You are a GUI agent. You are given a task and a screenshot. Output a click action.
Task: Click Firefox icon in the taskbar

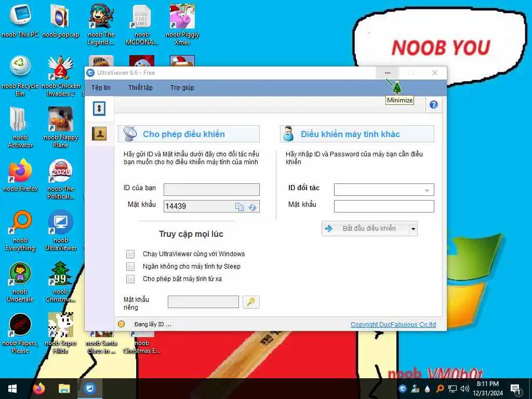pos(39,389)
